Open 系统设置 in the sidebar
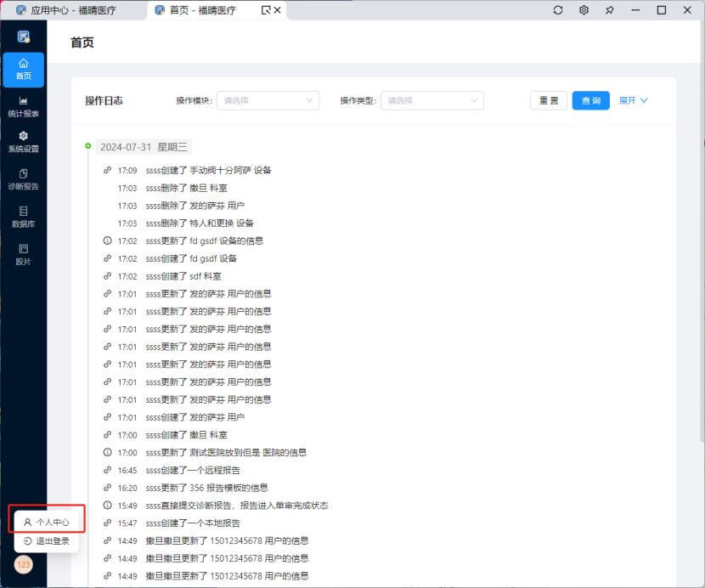 [x=23, y=142]
